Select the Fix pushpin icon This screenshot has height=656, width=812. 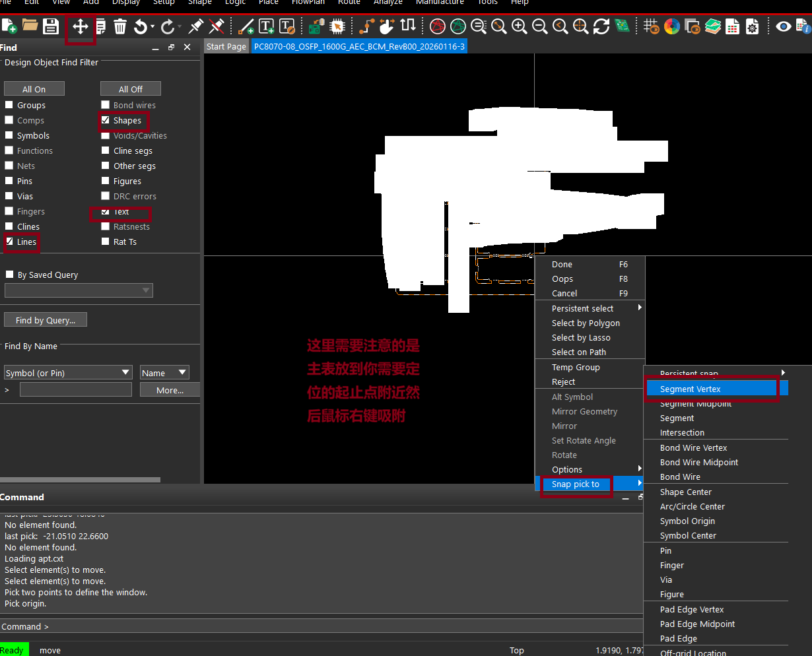pos(195,26)
